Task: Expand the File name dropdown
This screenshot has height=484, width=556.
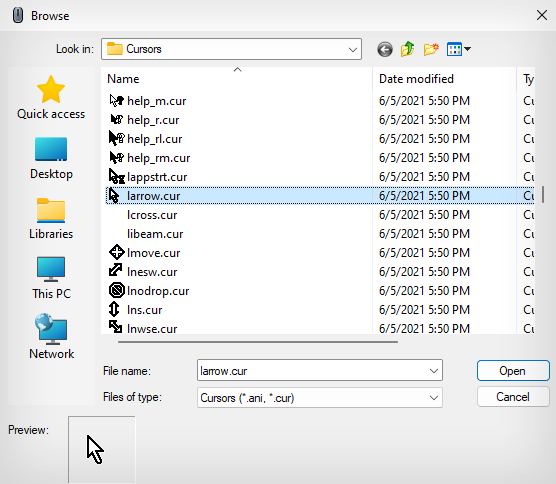Action: (434, 371)
